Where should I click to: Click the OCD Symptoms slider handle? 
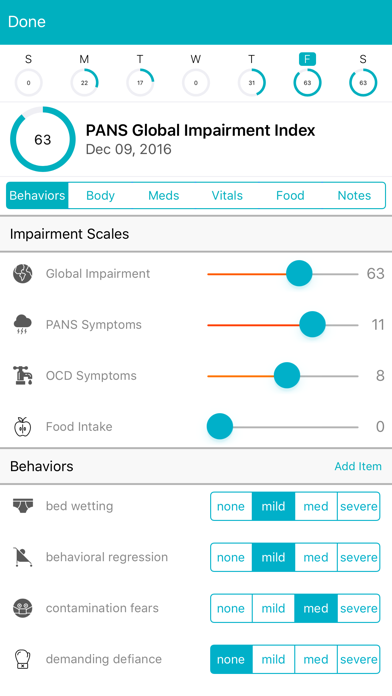[287, 376]
